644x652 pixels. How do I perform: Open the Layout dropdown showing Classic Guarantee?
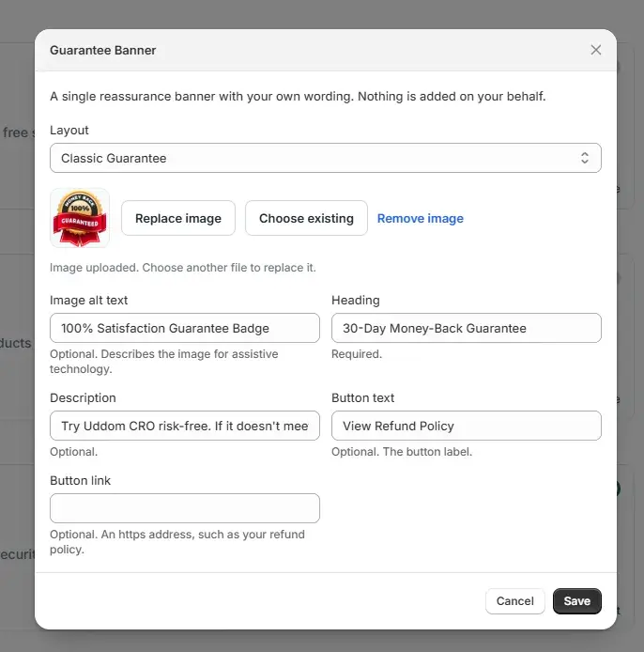coord(326,158)
